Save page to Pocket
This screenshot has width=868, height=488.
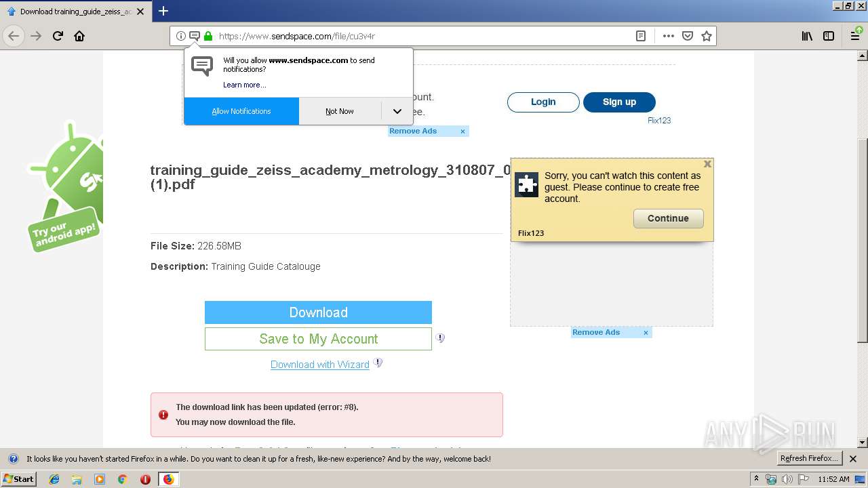[x=688, y=36]
